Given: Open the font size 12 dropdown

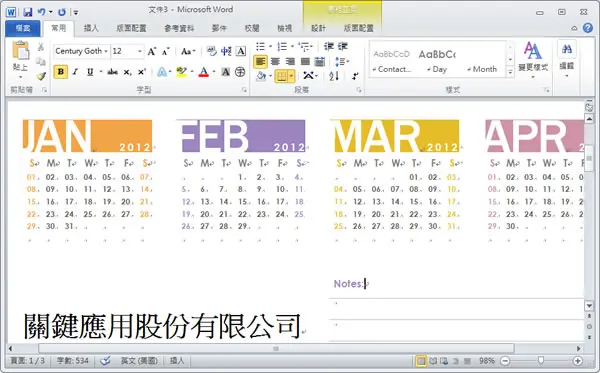Looking at the screenshot, I should click(127, 51).
